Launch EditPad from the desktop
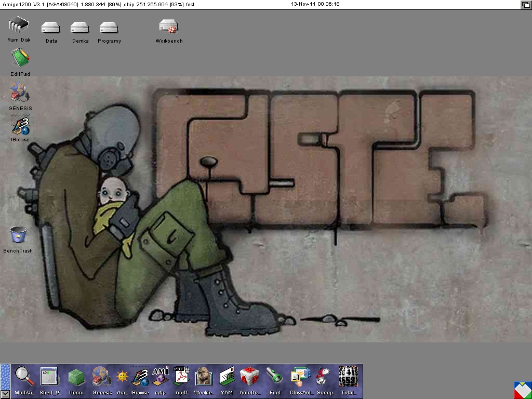This screenshot has width=532, height=399. (x=20, y=58)
